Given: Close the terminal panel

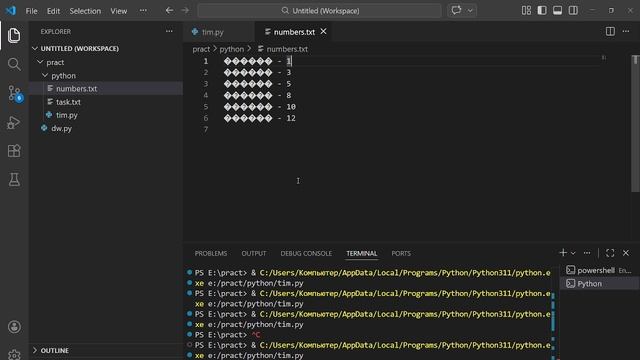Looking at the screenshot, I should tap(626, 253).
